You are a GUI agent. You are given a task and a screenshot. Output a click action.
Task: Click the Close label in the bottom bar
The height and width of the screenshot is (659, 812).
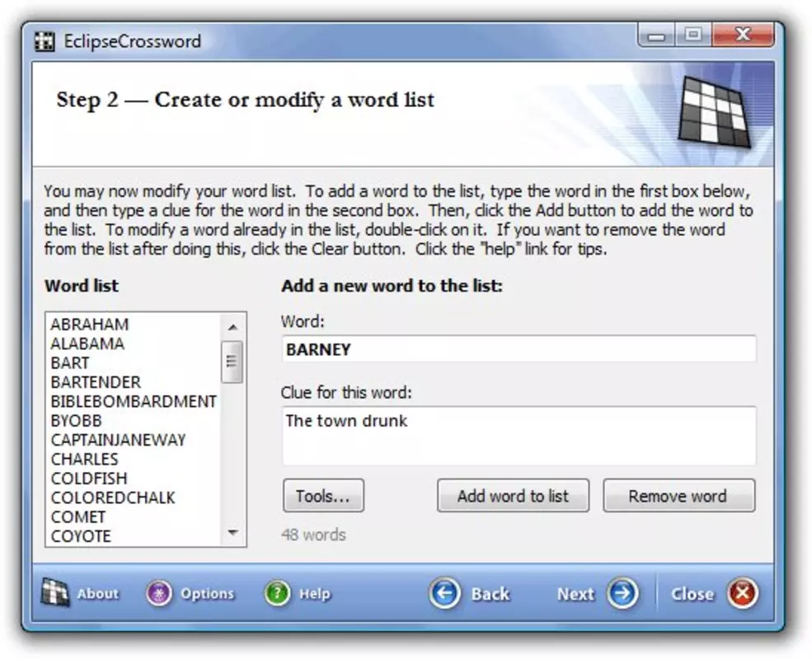pos(692,594)
